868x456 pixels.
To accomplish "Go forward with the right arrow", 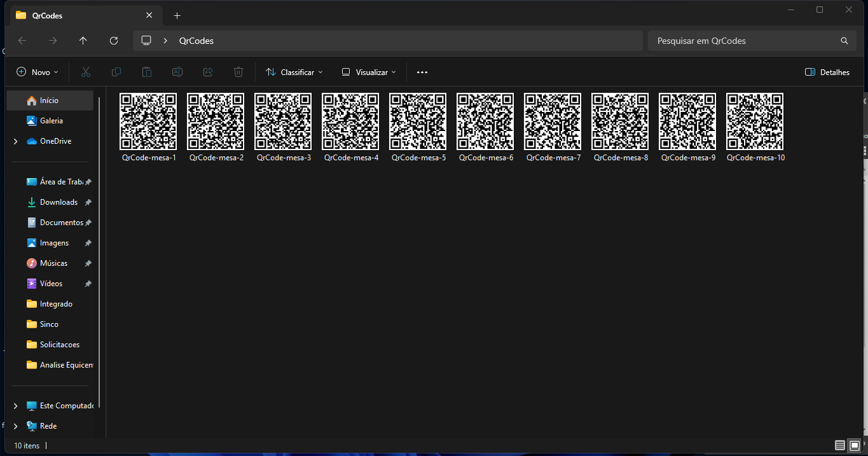I will 53,41.
